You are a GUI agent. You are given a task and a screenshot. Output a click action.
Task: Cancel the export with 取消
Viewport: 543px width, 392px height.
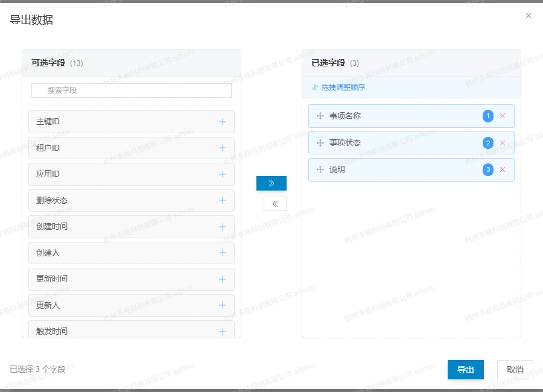[x=515, y=370]
